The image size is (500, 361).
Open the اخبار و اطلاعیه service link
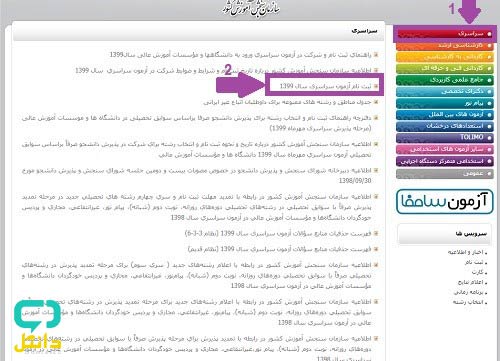click(467, 252)
